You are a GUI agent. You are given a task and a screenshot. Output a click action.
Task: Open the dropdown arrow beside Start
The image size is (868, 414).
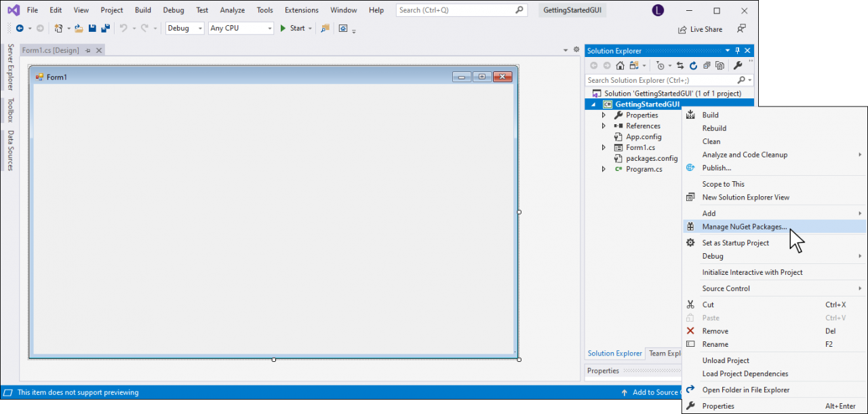310,29
